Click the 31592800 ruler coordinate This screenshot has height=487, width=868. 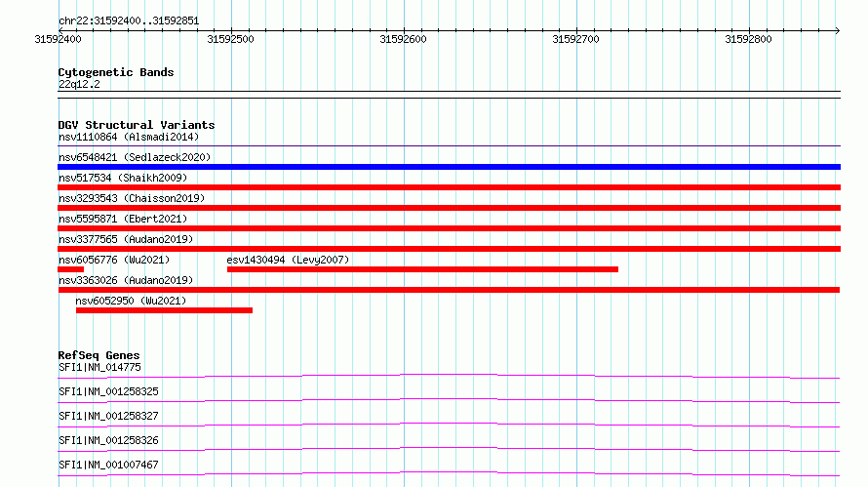(748, 39)
